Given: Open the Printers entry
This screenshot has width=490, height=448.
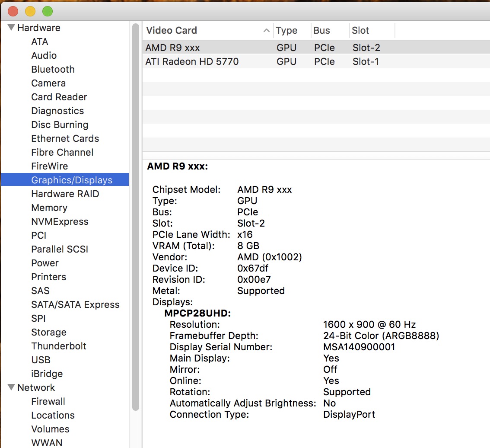Looking at the screenshot, I should click(49, 277).
